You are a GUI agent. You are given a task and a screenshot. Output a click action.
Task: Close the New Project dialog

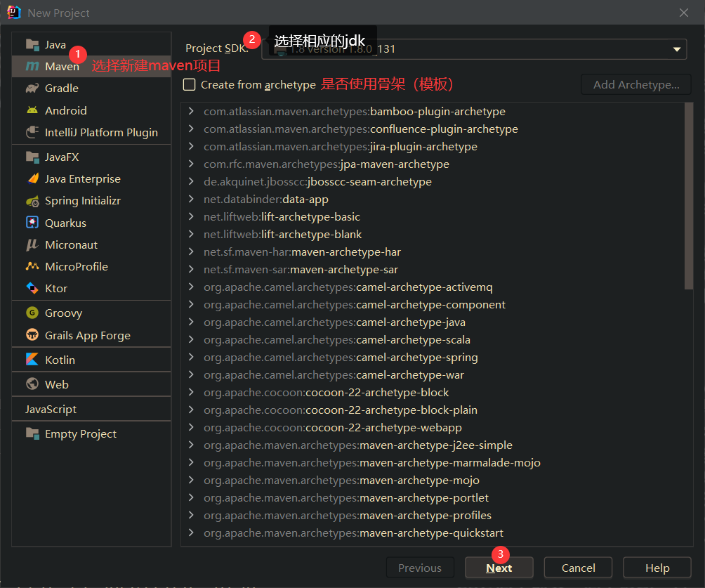point(684,13)
